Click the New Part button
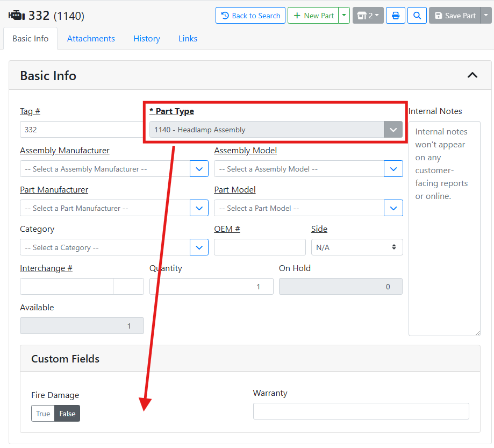The width and height of the screenshot is (494, 448). [313, 16]
